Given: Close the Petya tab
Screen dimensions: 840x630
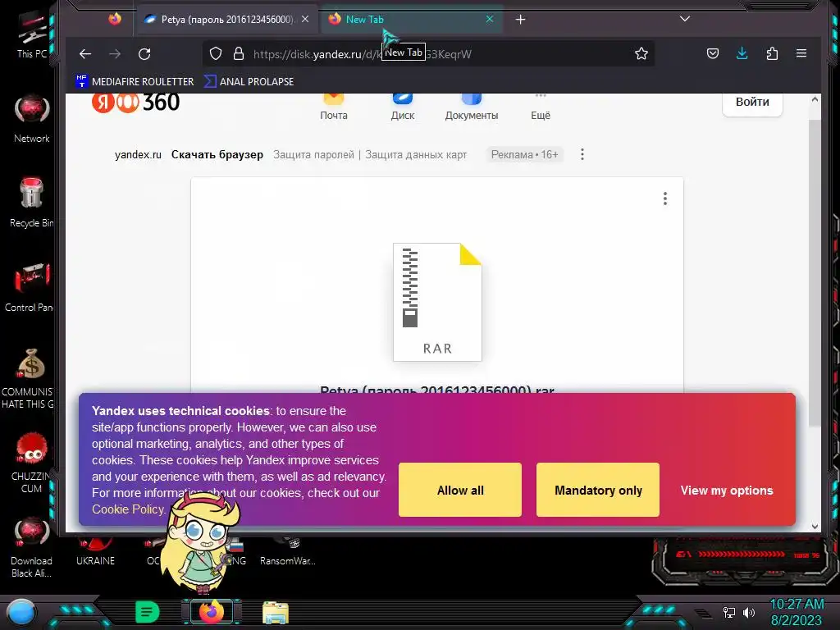Looking at the screenshot, I should [x=305, y=20].
